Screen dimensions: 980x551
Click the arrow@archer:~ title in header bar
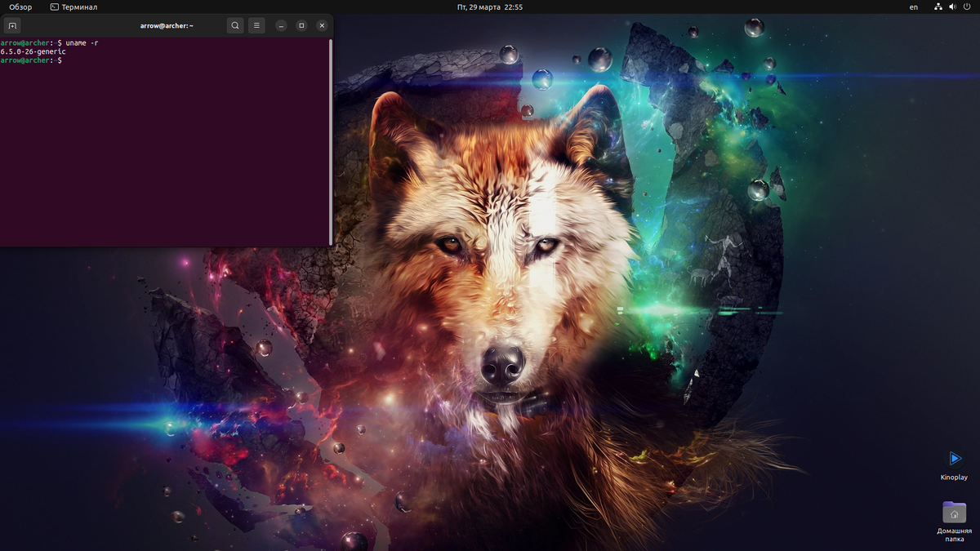pos(167,25)
